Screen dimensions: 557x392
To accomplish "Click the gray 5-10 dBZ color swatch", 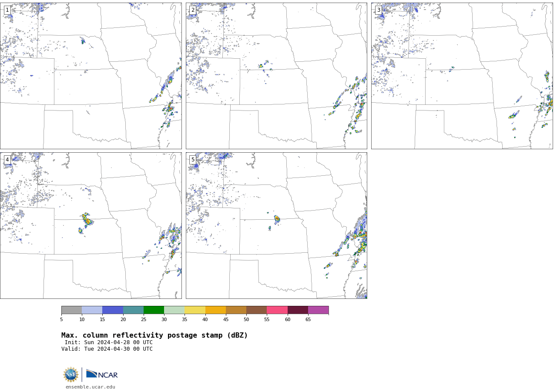I will [71, 310].
